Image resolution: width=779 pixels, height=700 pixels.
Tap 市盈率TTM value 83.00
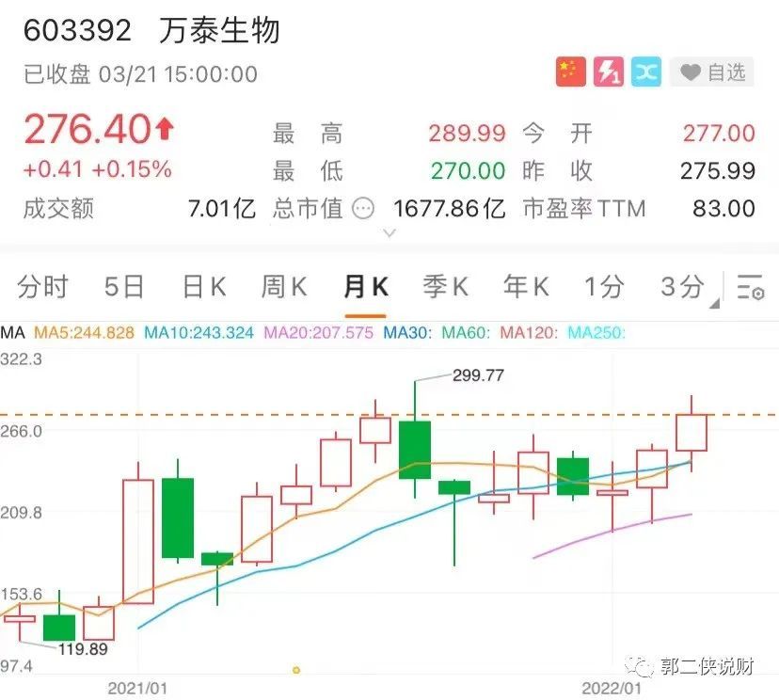coord(723,209)
